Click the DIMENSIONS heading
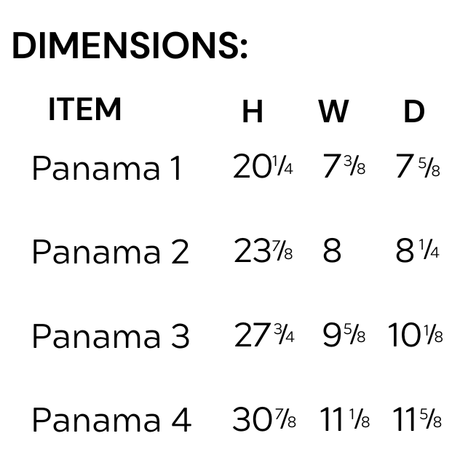Viewport: 476px width, 476px height. [x=130, y=47]
